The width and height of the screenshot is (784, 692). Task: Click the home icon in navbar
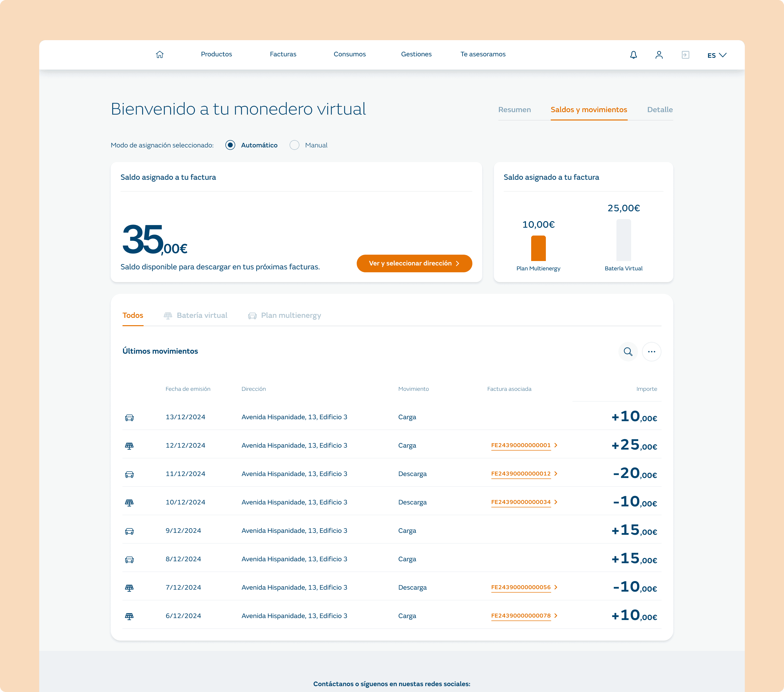[159, 54]
